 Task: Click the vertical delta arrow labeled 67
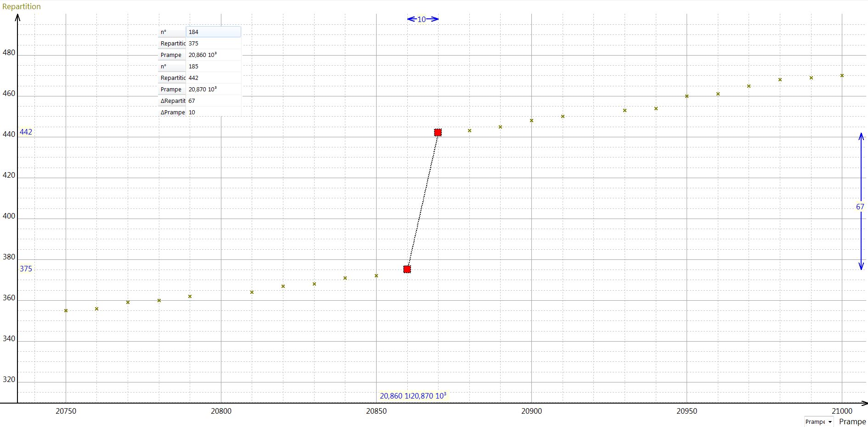click(x=861, y=207)
